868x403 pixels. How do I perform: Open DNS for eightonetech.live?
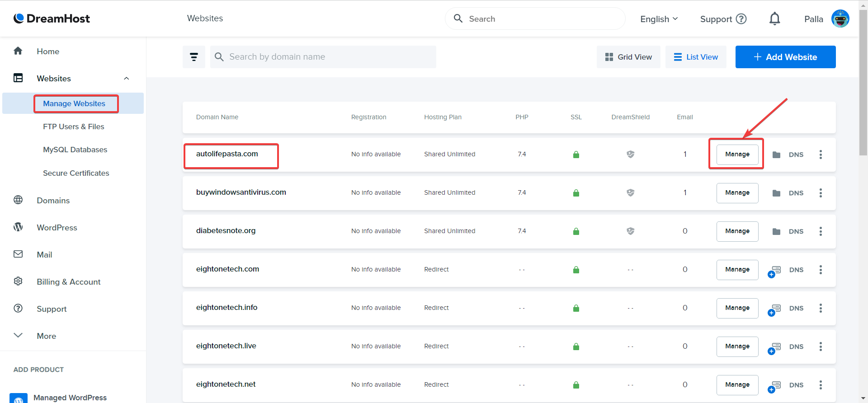pyautogui.click(x=796, y=347)
